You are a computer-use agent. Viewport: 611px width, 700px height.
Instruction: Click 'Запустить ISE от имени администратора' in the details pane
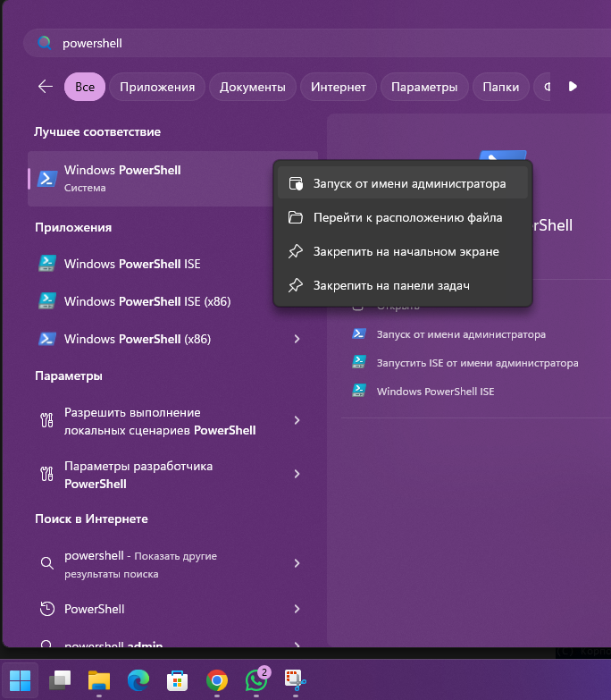point(477,363)
